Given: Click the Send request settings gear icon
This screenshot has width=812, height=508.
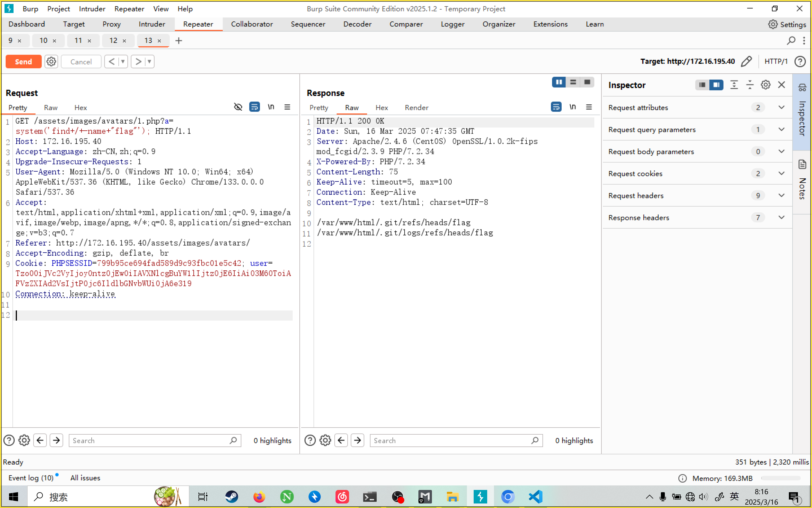Looking at the screenshot, I should tap(51, 62).
